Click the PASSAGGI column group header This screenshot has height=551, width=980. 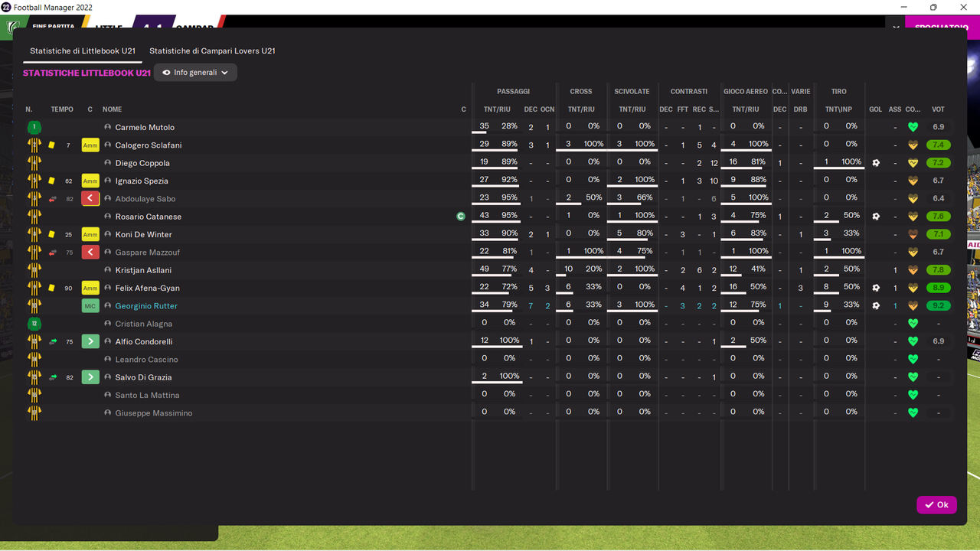513,92
